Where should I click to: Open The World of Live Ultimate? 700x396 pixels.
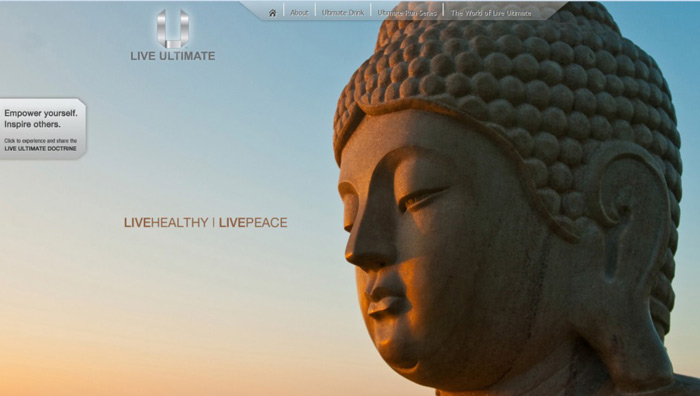point(491,13)
